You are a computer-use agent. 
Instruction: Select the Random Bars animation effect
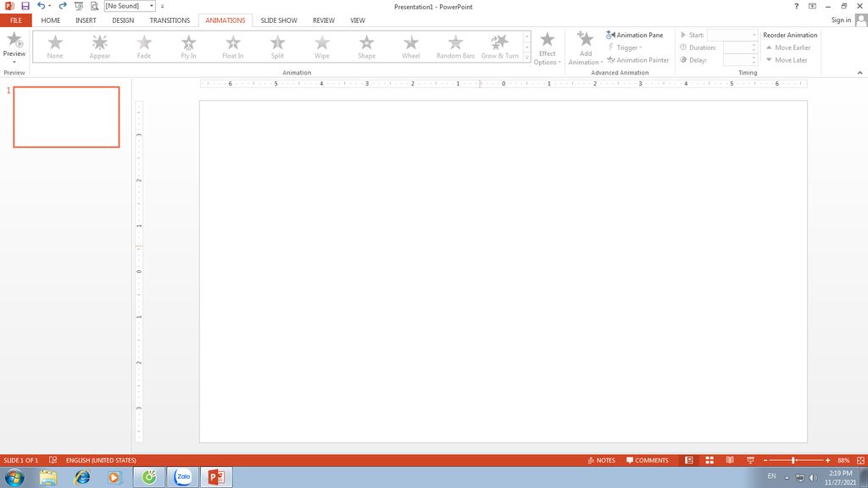coord(455,47)
